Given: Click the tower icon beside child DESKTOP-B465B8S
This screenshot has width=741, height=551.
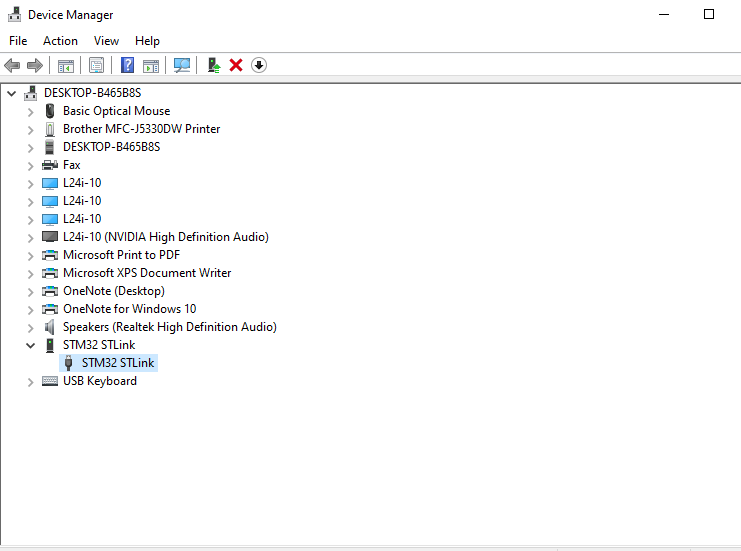Looking at the screenshot, I should click(50, 147).
